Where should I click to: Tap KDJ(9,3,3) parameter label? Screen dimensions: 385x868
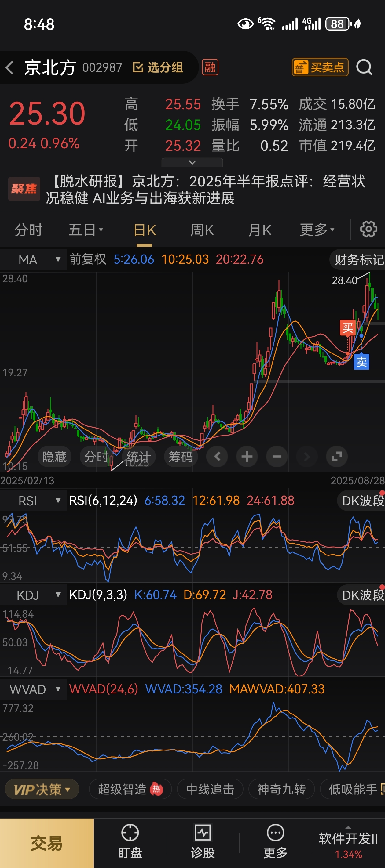98,595
